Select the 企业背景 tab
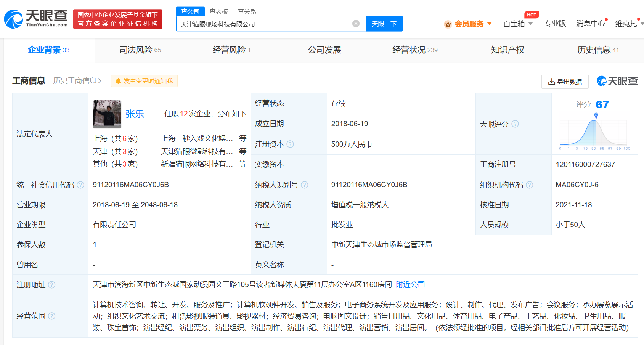The height and width of the screenshot is (345, 644). [x=49, y=50]
